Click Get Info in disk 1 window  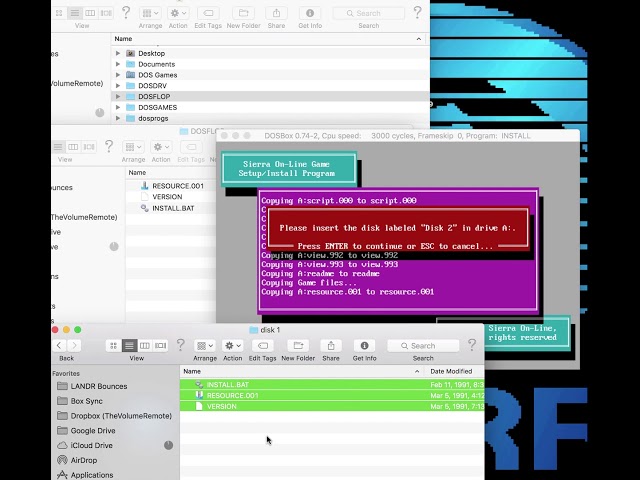pos(364,346)
